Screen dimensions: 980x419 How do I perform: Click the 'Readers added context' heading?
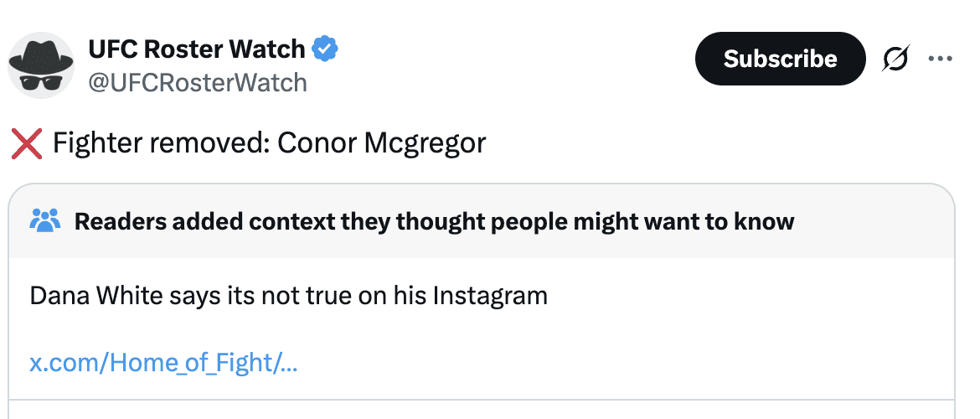[434, 222]
